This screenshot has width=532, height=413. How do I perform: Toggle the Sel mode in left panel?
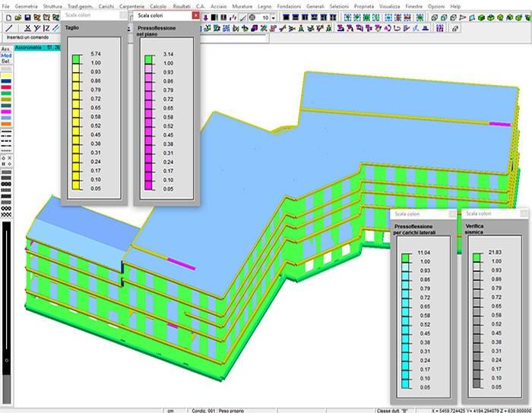tap(6, 62)
